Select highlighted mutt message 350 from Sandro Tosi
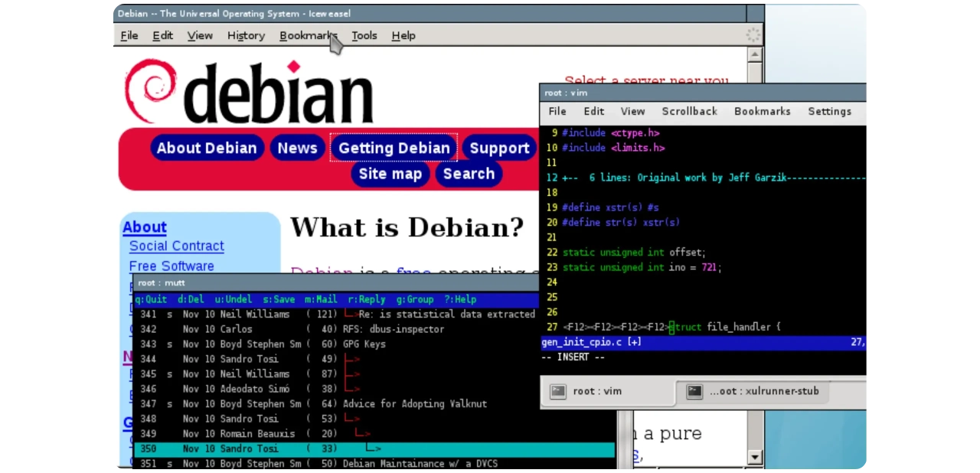This screenshot has height=473, width=980. click(x=375, y=449)
